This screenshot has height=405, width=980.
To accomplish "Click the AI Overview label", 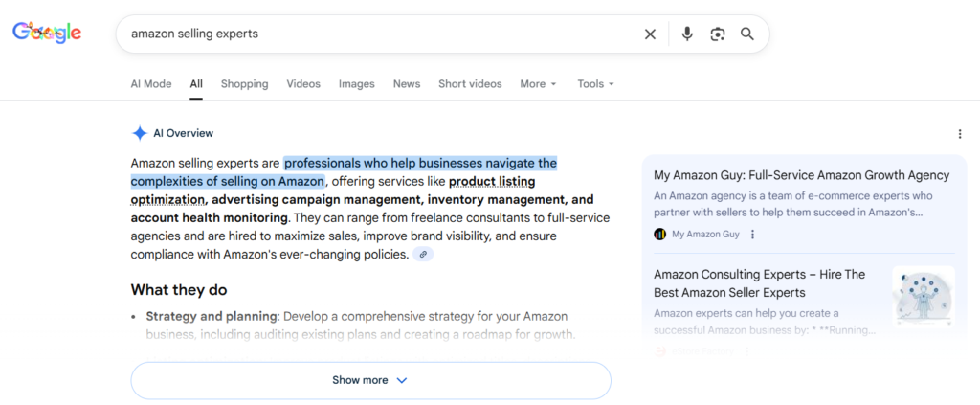I will pos(183,133).
